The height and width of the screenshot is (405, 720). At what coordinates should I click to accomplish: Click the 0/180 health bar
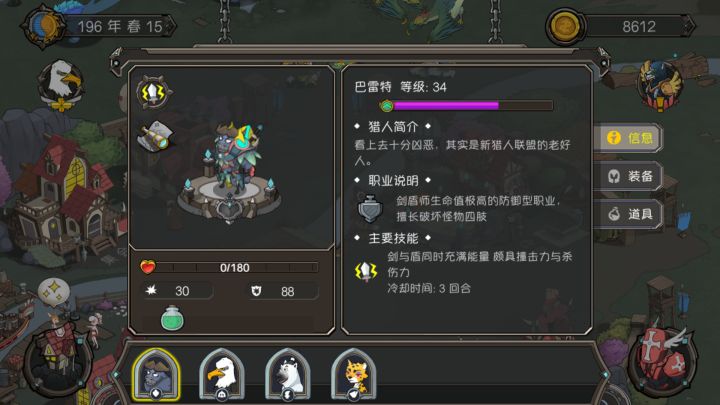[x=230, y=267]
